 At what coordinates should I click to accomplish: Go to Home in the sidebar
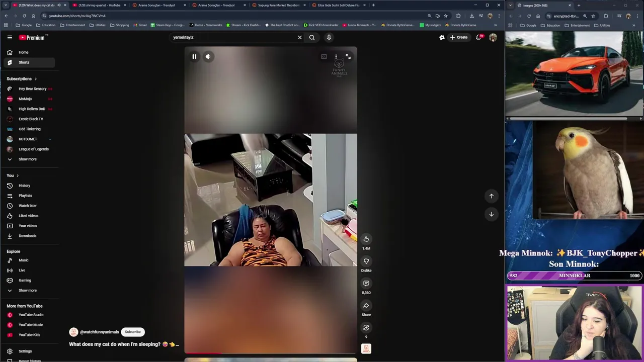[30, 52]
